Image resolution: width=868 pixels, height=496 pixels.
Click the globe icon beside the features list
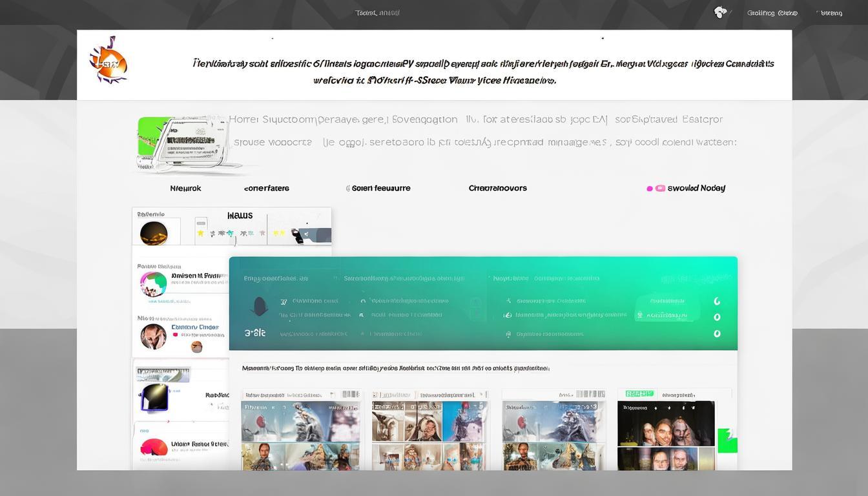click(x=507, y=315)
